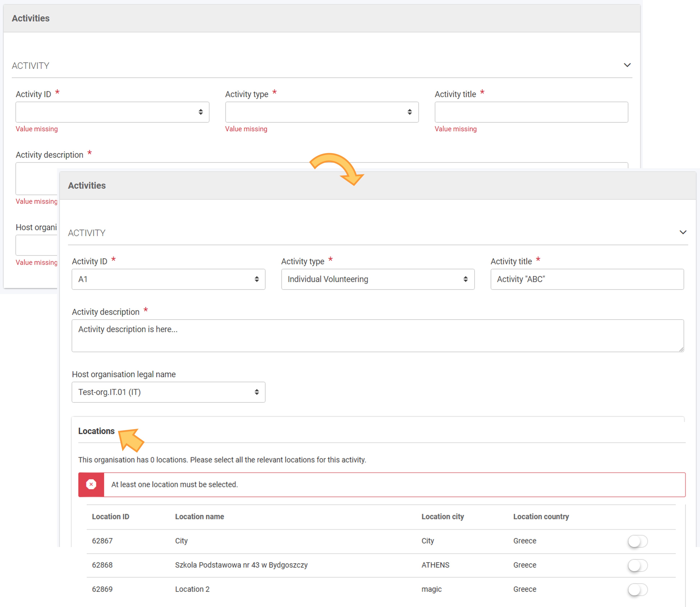
Task: Click Szkola Podstawowa nr 43 w Bydgoszczy cell
Action: [241, 565]
